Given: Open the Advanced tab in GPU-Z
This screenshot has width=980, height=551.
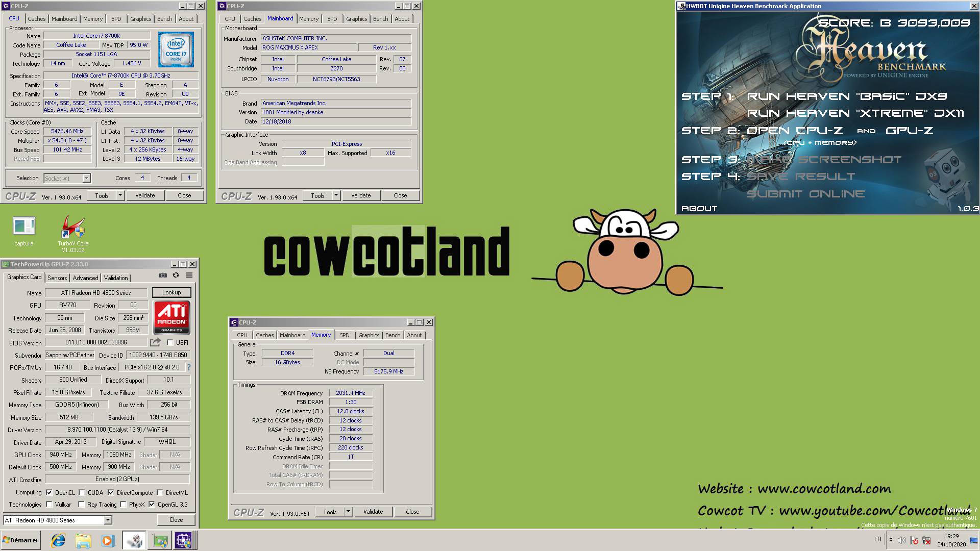Looking at the screenshot, I should (x=85, y=278).
